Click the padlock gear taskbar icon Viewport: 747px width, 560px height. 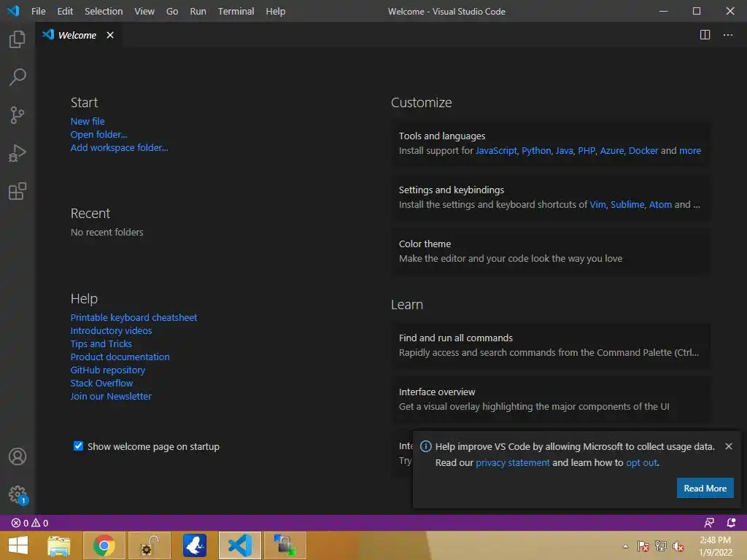tap(149, 545)
